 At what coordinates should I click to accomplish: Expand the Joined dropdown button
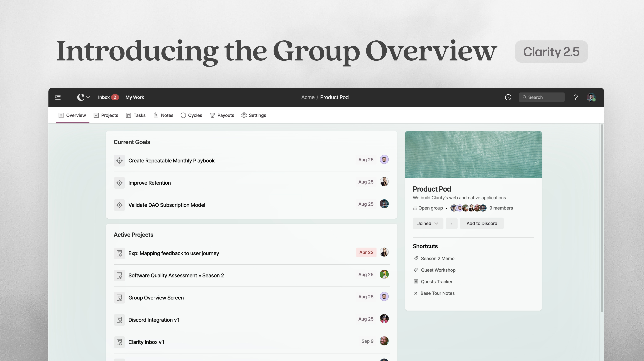(428, 223)
